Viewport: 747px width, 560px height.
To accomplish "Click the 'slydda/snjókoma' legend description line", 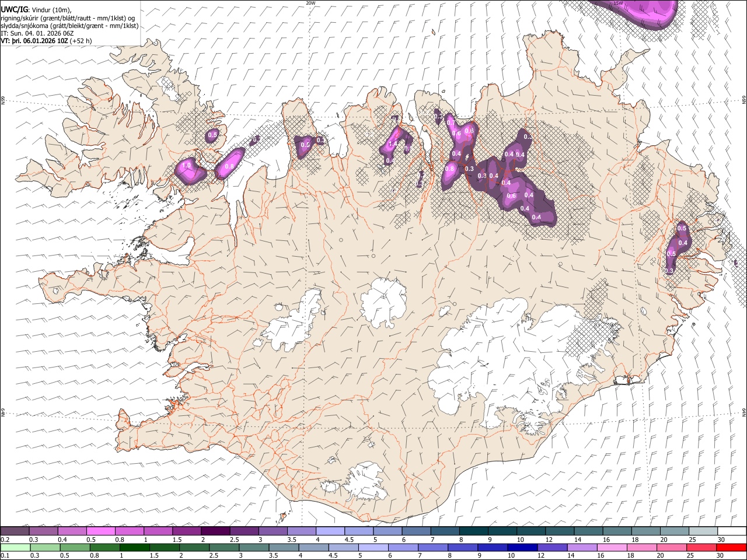I will click(69, 26).
